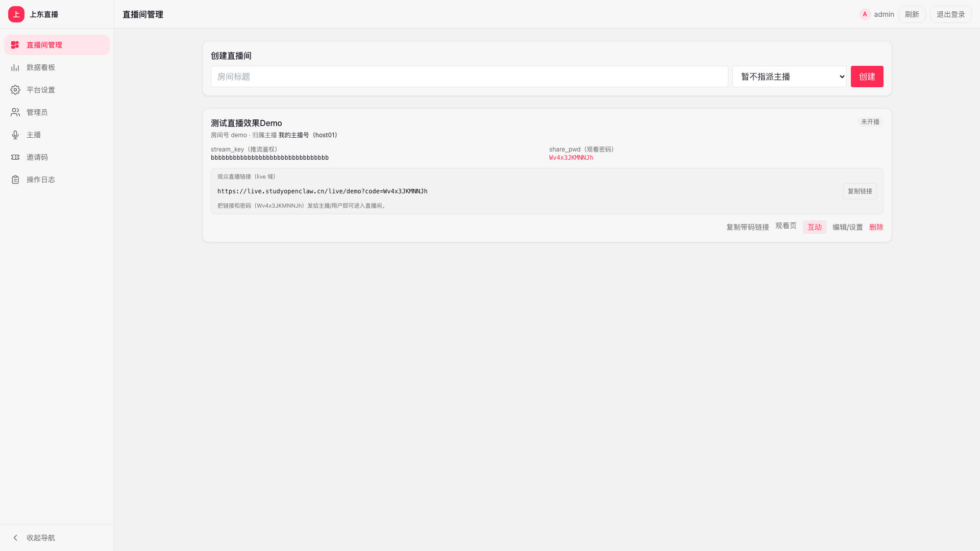The image size is (980, 551).
Task: Open the 观看页 link
Action: click(786, 226)
